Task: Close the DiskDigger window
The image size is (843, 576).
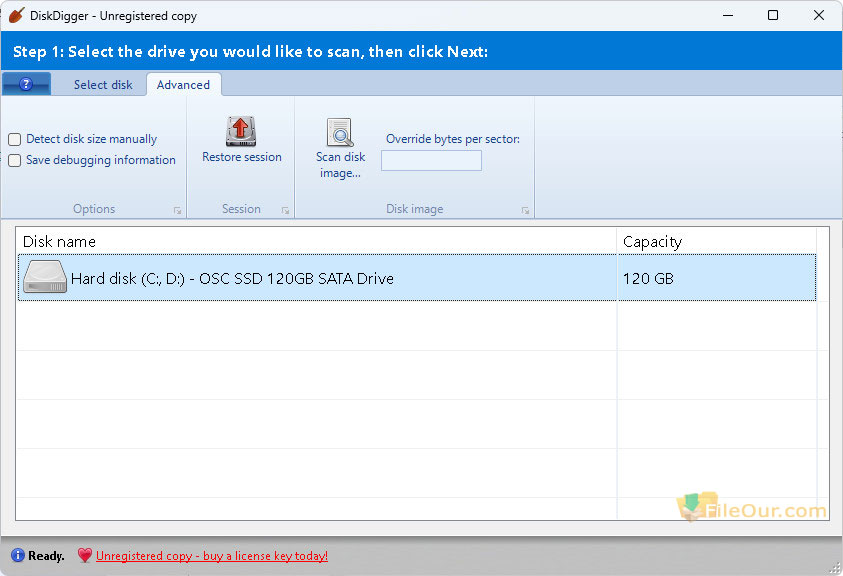Action: [x=819, y=15]
